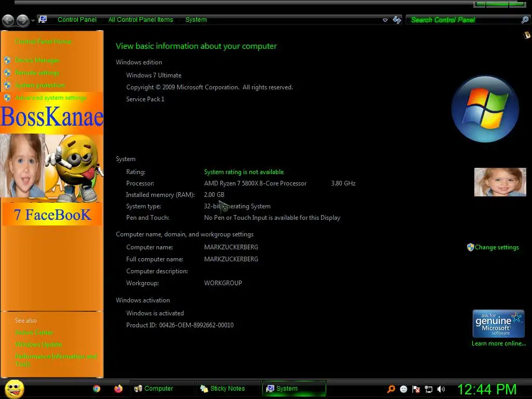Click the Product ID 00426-OEM-8992662-00010 text
This screenshot has height=399, width=532.
[x=180, y=325]
